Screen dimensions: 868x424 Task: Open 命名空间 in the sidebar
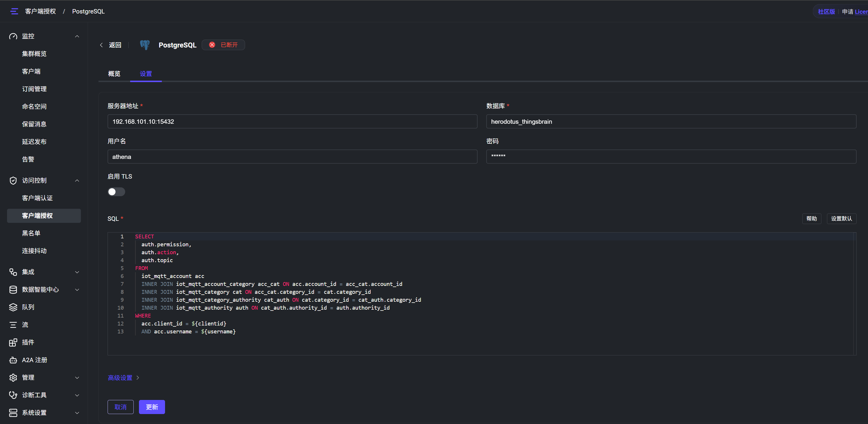click(34, 106)
